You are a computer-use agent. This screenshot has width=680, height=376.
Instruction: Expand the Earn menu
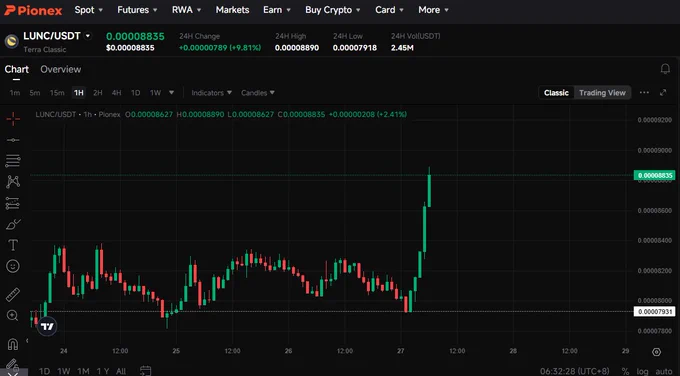click(x=277, y=10)
